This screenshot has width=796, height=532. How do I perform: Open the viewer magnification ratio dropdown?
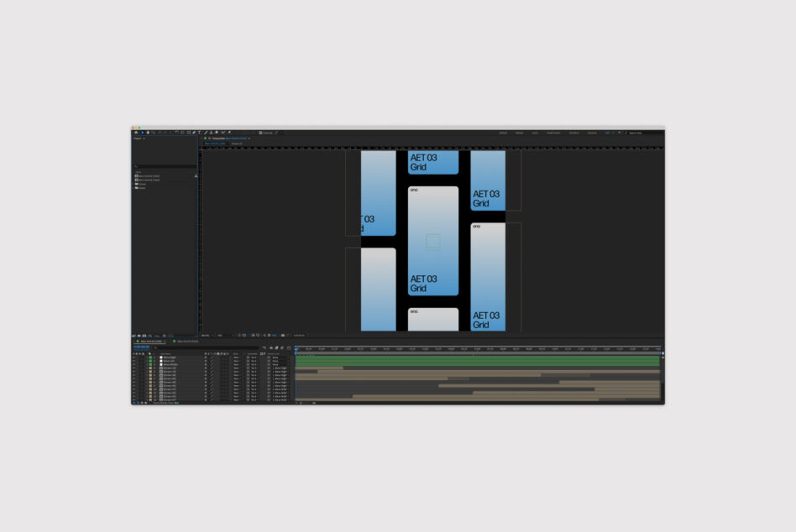(206, 336)
